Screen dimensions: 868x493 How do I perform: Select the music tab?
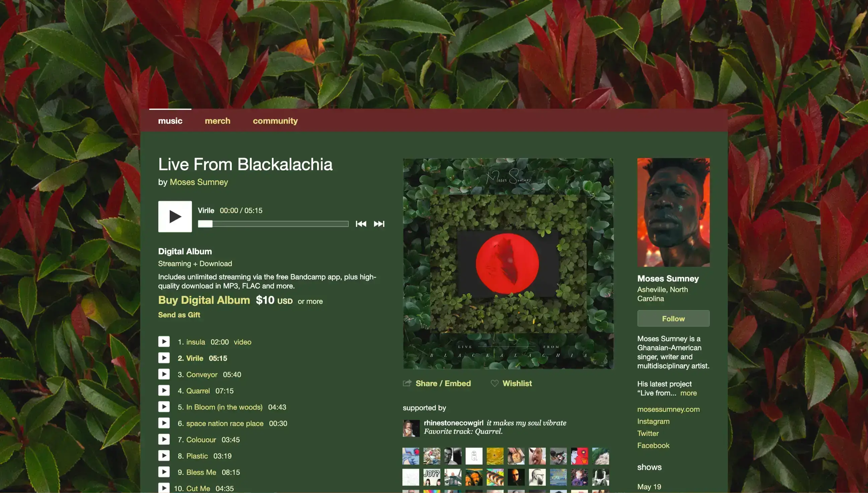pyautogui.click(x=170, y=121)
